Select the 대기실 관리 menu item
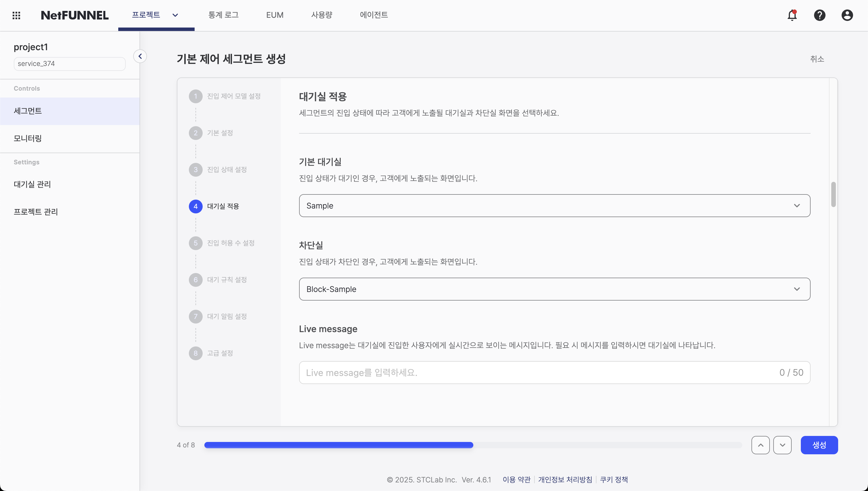The image size is (868, 491). point(32,184)
